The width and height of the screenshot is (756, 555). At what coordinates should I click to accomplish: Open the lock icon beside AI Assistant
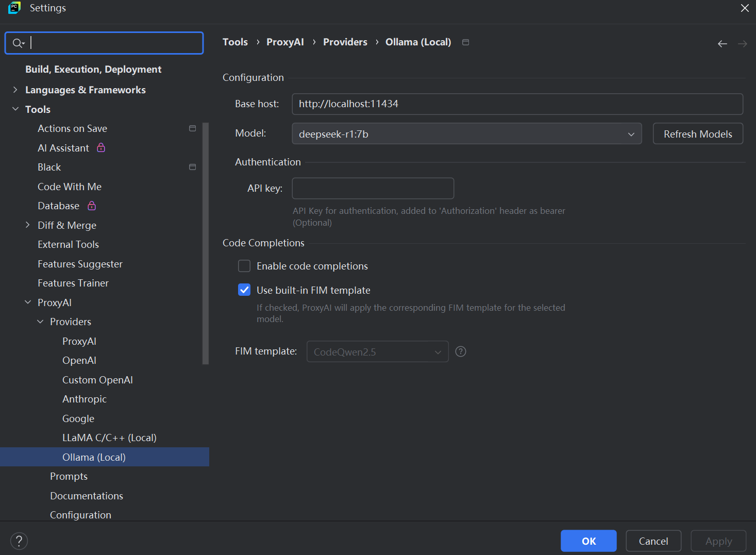pyautogui.click(x=101, y=148)
